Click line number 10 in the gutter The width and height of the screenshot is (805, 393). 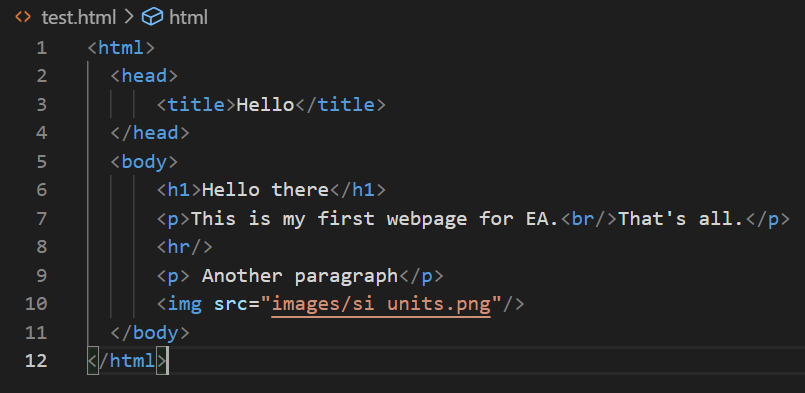tap(36, 305)
